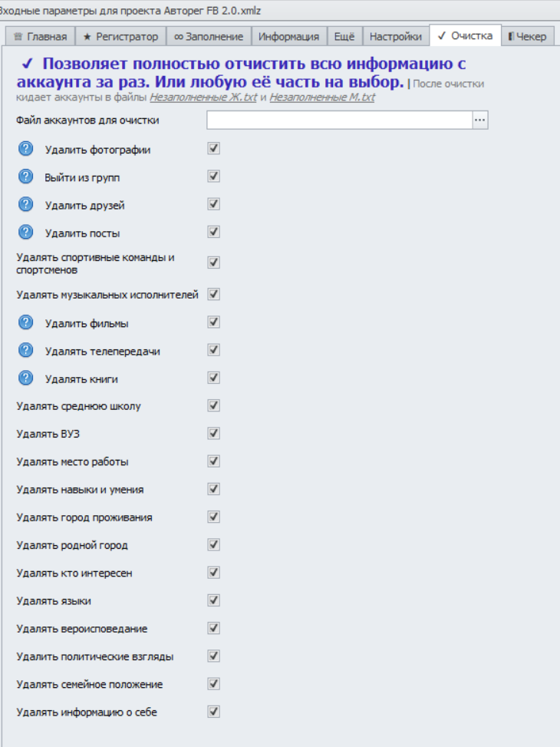Click help icon next to Удалить посты
The image size is (560, 747).
[26, 232]
